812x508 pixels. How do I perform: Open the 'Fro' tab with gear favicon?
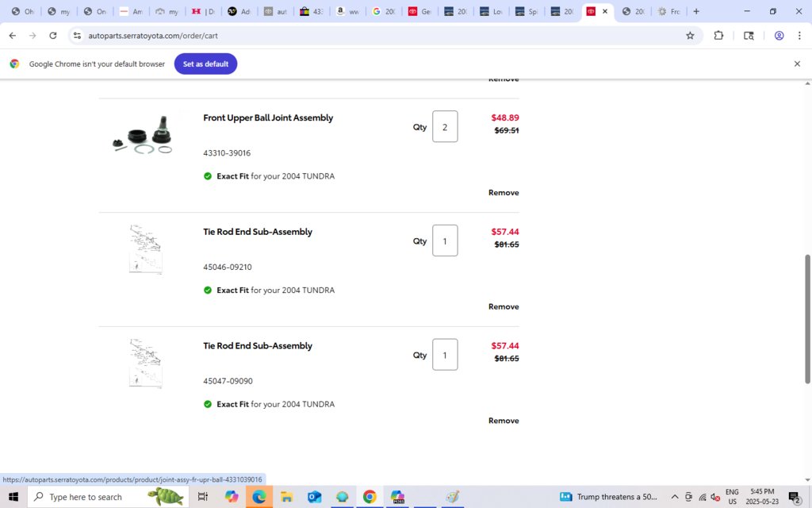(x=668, y=11)
